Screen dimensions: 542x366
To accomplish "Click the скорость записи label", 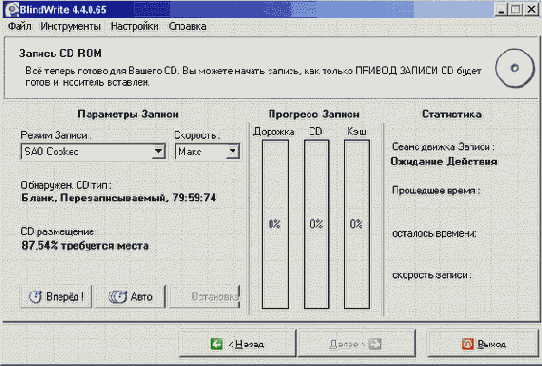I will click(x=432, y=275).
